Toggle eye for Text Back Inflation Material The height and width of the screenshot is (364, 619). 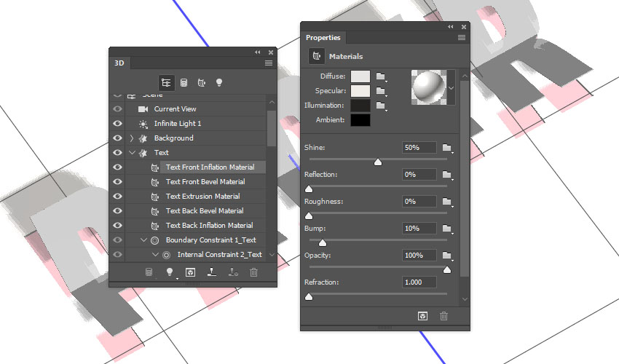coord(118,226)
